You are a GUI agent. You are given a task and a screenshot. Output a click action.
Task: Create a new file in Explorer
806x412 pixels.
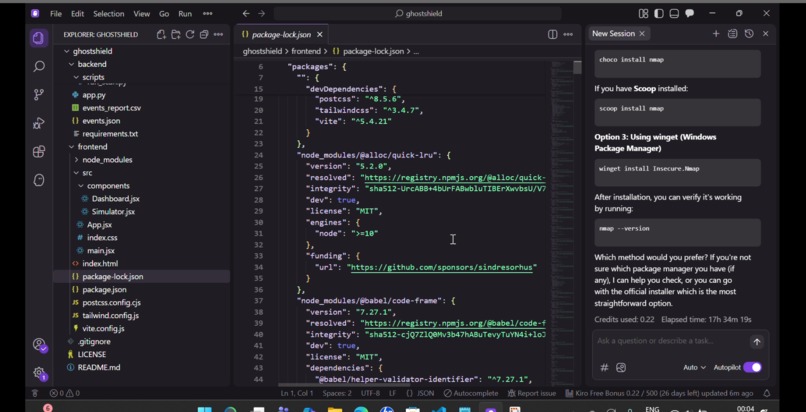coord(161,34)
